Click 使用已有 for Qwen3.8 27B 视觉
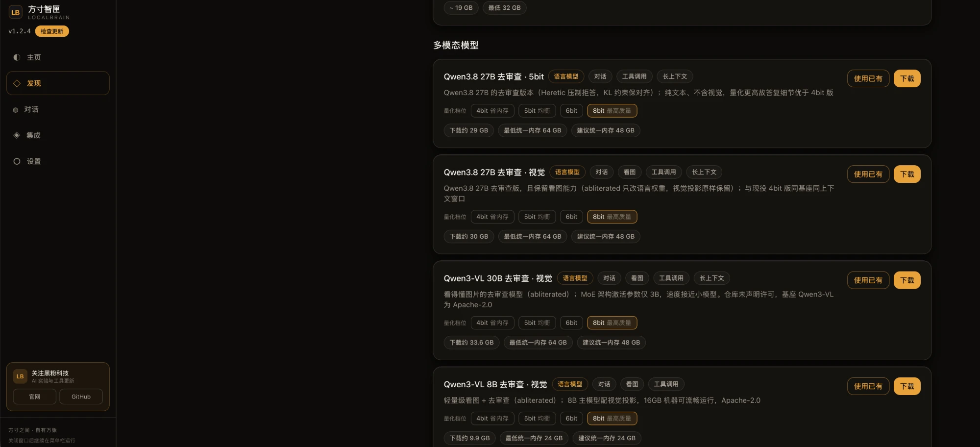Screen dimensions: 980x447 (868, 174)
